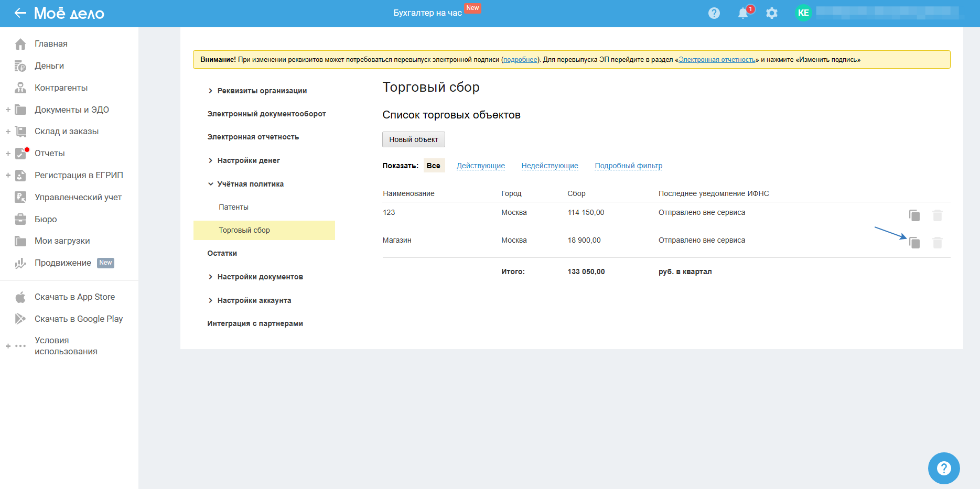Click the Контрагенты person icon
This screenshot has height=489, width=980.
click(20, 88)
